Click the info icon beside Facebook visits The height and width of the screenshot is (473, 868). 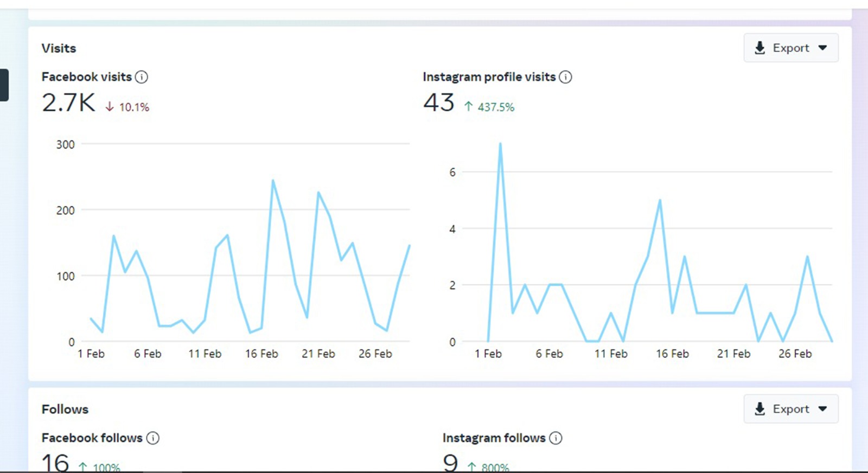point(141,77)
